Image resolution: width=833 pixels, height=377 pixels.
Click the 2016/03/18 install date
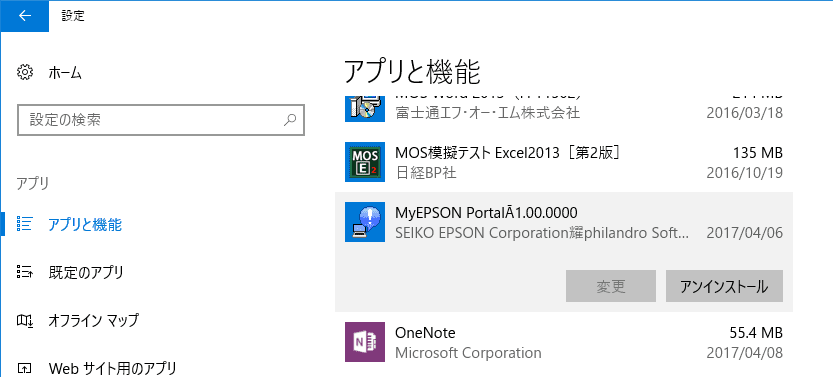745,113
